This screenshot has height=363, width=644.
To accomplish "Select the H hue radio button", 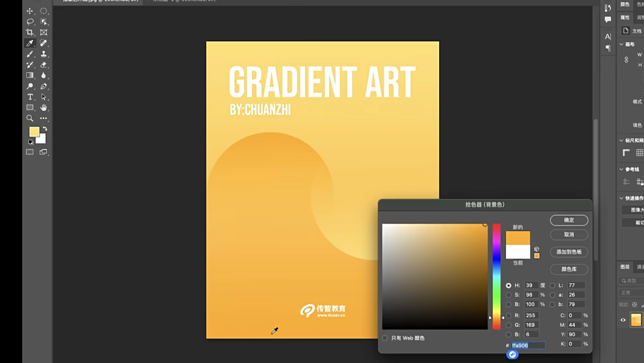I will click(x=509, y=285).
